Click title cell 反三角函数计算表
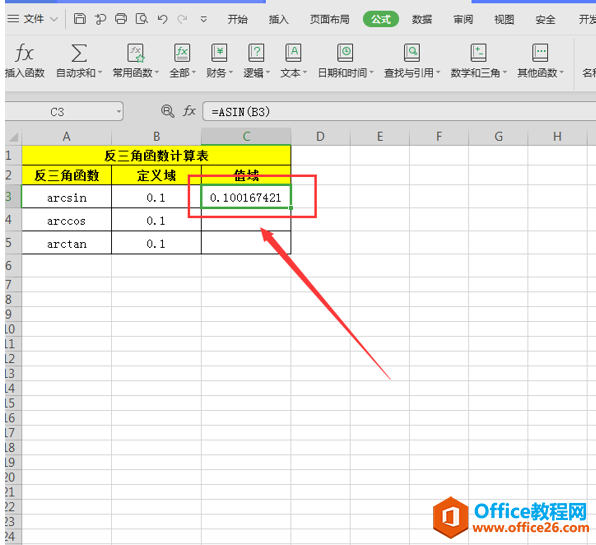Image resolution: width=596 pixels, height=545 pixels. pos(156,155)
